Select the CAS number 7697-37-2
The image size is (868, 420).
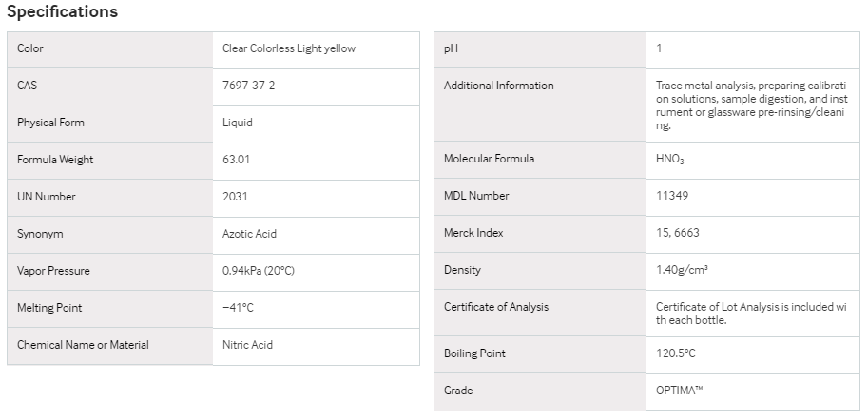[248, 86]
